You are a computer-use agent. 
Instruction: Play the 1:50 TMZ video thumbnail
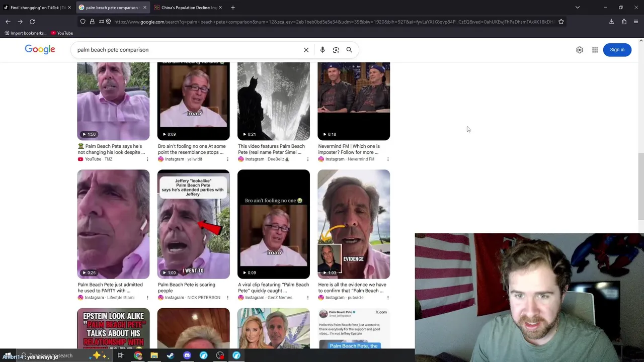coord(113,101)
